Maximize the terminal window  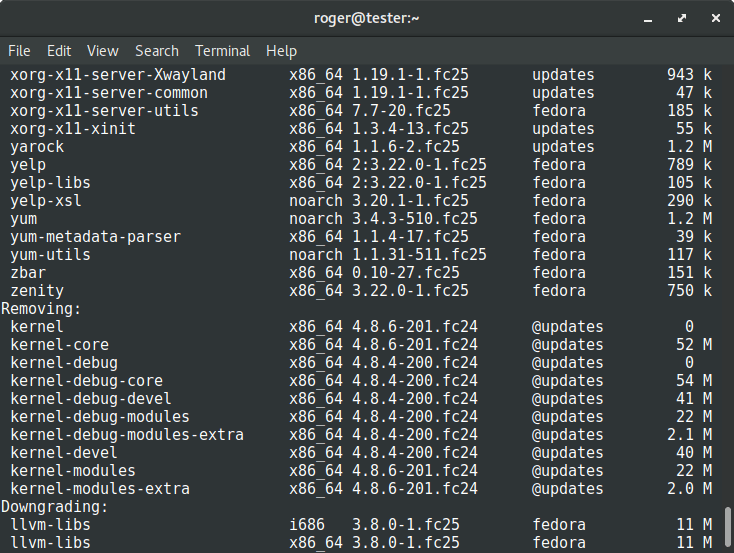click(x=682, y=18)
